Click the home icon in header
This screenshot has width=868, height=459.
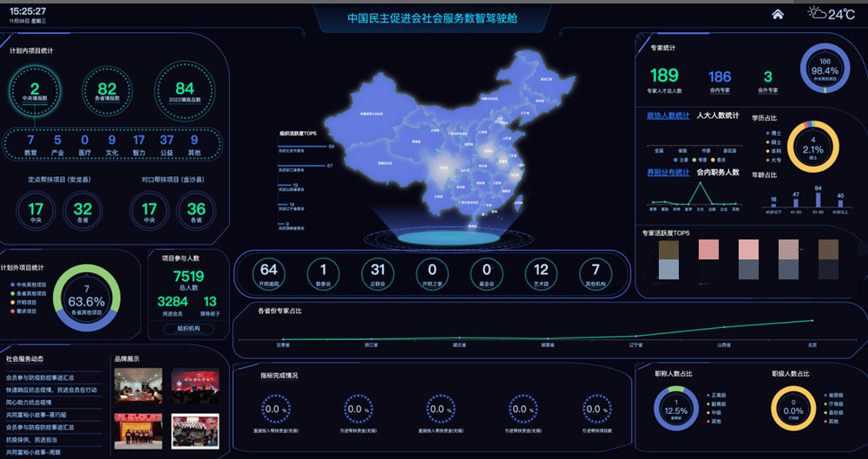tap(778, 14)
